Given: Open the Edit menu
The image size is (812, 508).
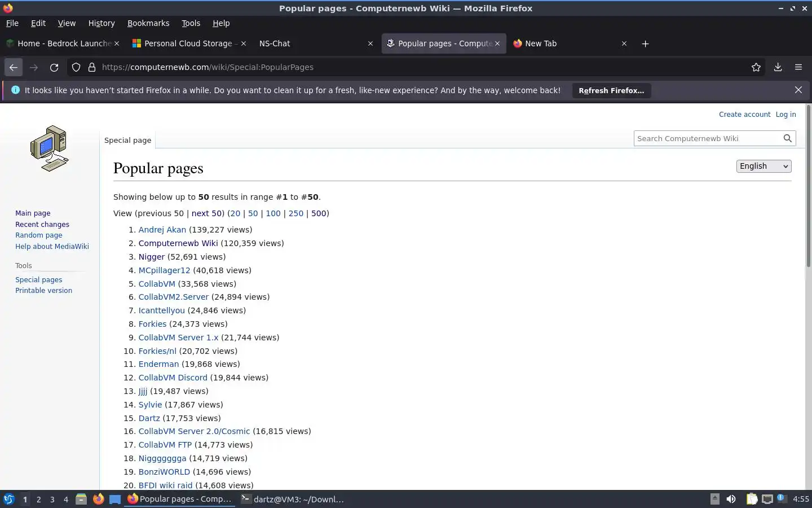Looking at the screenshot, I should (38, 23).
